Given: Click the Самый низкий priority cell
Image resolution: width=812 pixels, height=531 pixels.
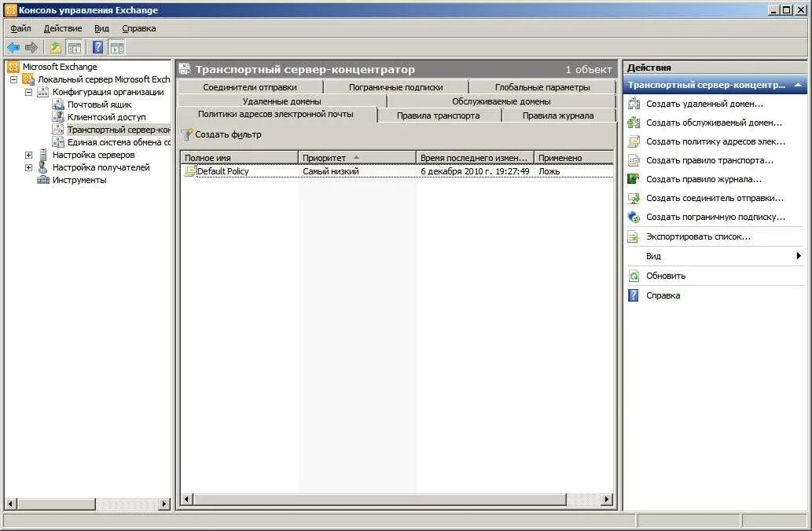Looking at the screenshot, I should click(330, 170).
